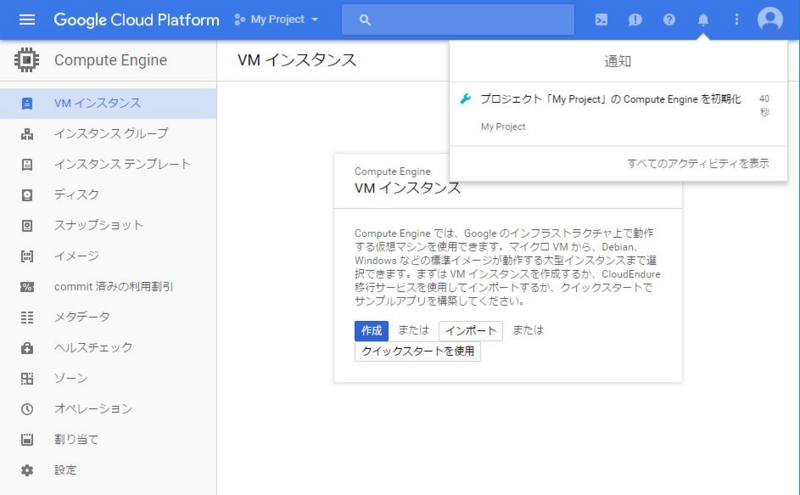This screenshot has height=495, width=800.
Task: Click the blue 作成 button
Action: click(371, 331)
